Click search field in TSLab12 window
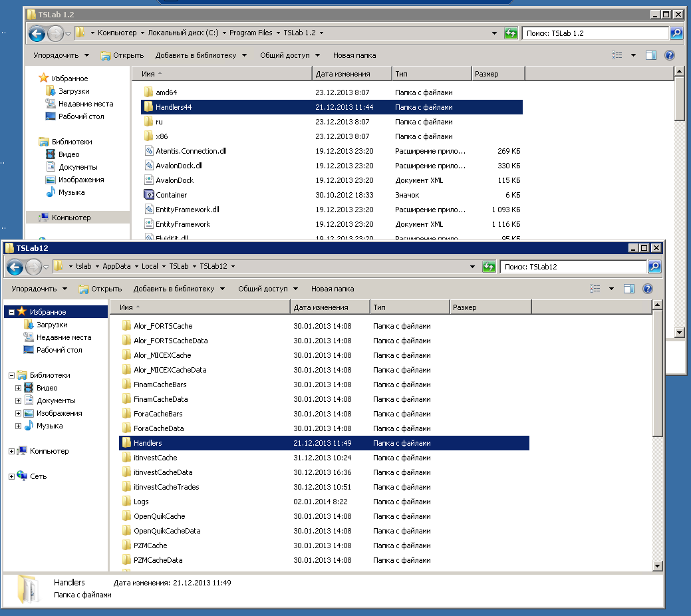 coord(572,267)
